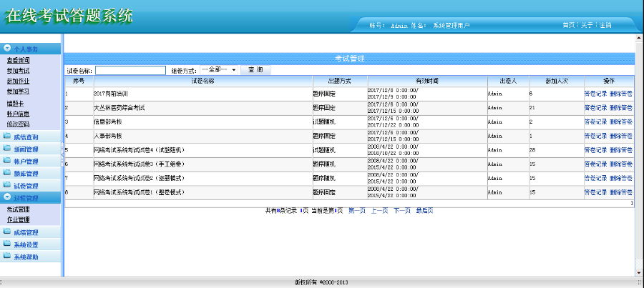Click 删除答卷 for 大丛林医药综合考试
644x288 pixels.
click(621, 107)
